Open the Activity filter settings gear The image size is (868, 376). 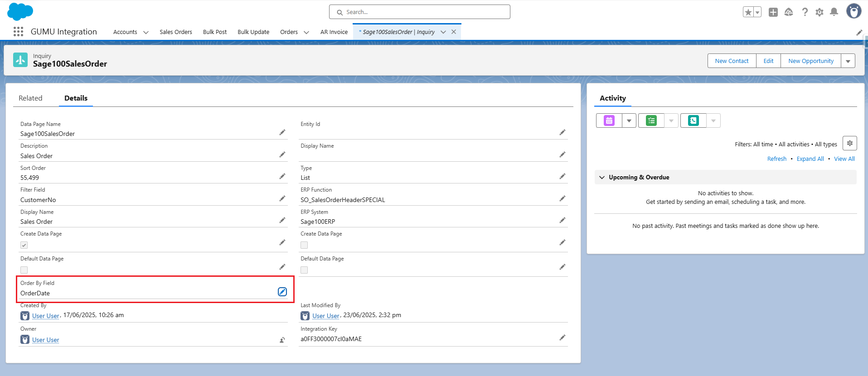[x=850, y=143]
